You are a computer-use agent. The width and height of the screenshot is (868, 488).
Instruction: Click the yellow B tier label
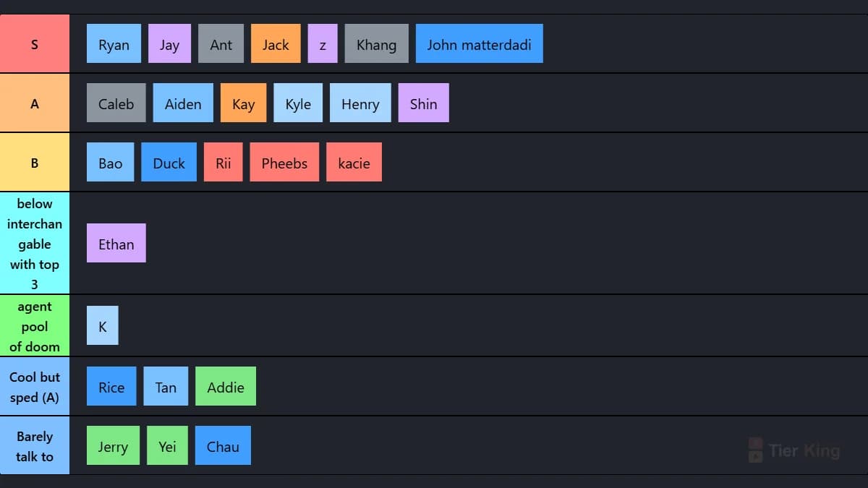click(x=35, y=162)
